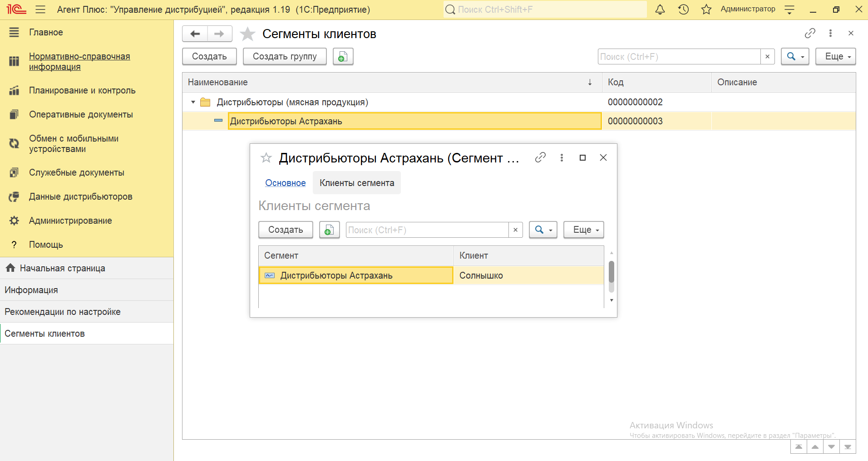
Task: Click main list Поиск (Ctrl+F) field
Action: point(679,57)
